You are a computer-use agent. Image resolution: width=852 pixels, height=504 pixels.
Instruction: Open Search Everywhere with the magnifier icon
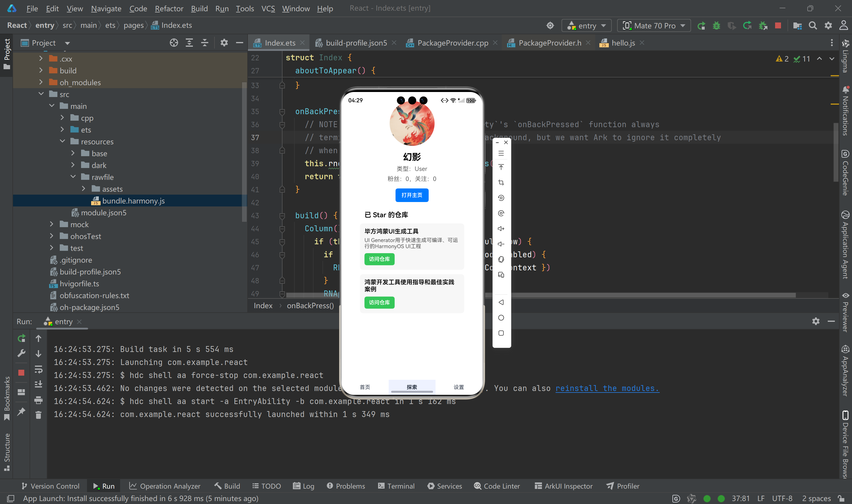pyautogui.click(x=813, y=25)
